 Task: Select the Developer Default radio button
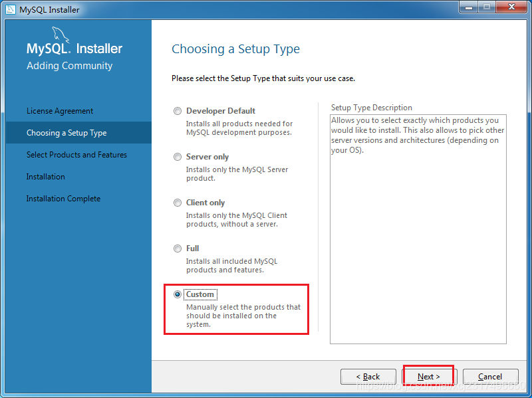coord(178,111)
